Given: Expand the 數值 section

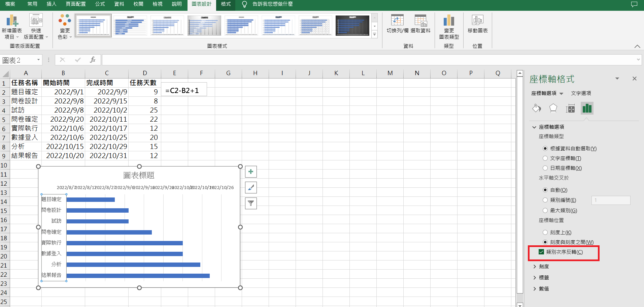Looking at the screenshot, I should pyautogui.click(x=535, y=289).
